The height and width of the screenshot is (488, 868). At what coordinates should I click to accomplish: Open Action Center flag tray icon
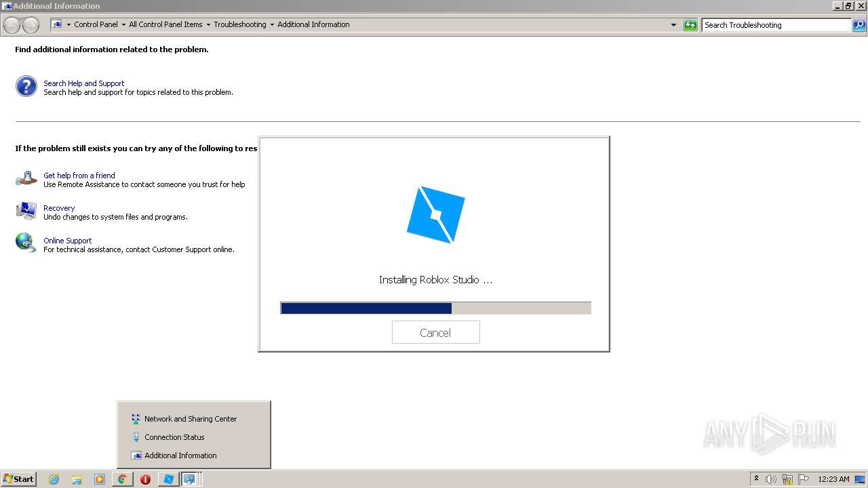804,479
